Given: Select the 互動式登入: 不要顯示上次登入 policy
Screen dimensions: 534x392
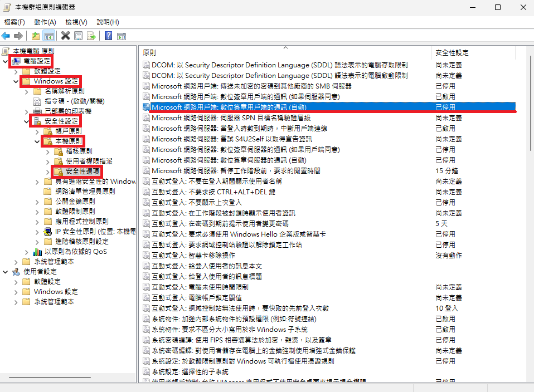Looking at the screenshot, I should (197, 202).
